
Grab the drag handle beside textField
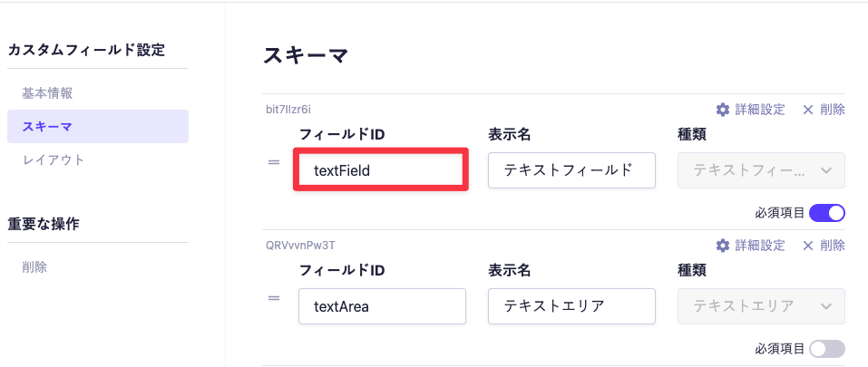[274, 162]
